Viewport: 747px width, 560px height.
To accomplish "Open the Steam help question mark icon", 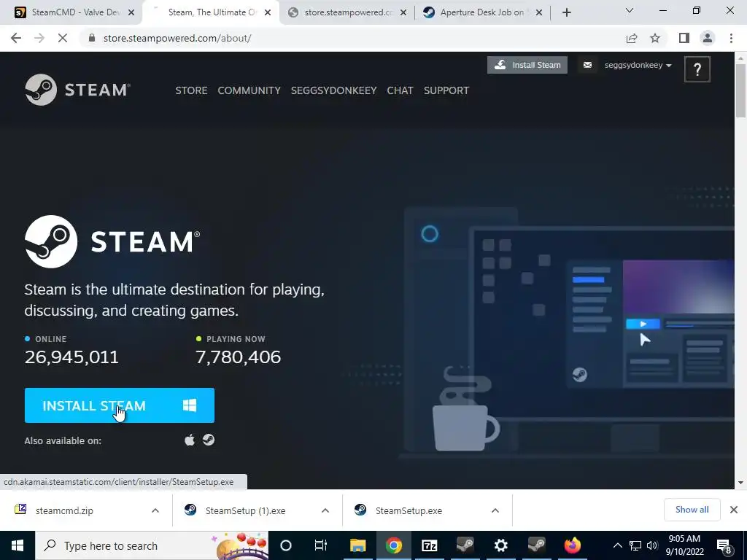I will tap(697, 69).
